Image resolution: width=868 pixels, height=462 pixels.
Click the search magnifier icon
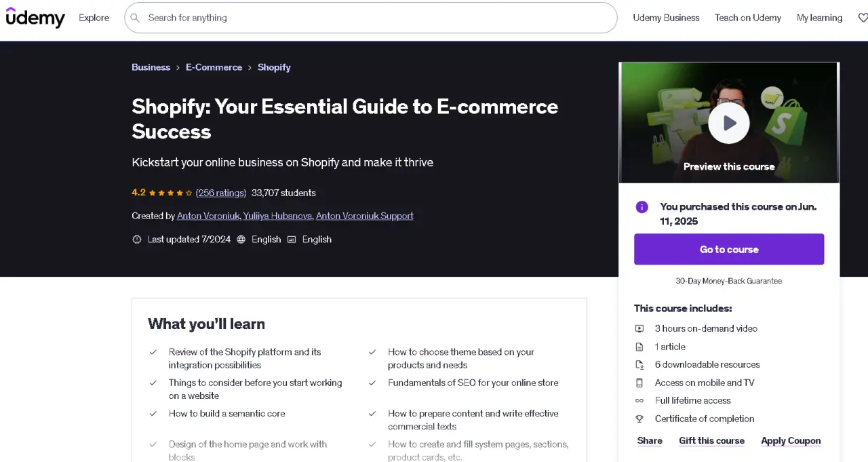tap(135, 18)
